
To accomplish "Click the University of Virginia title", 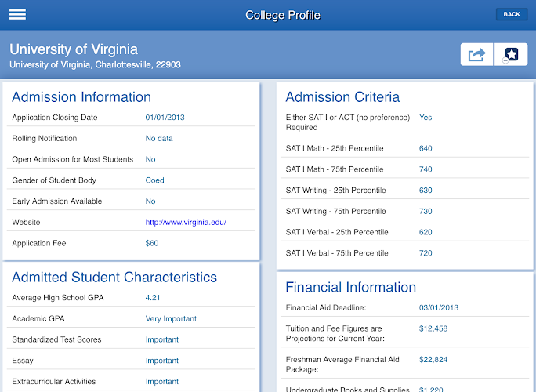I will pos(74,49).
